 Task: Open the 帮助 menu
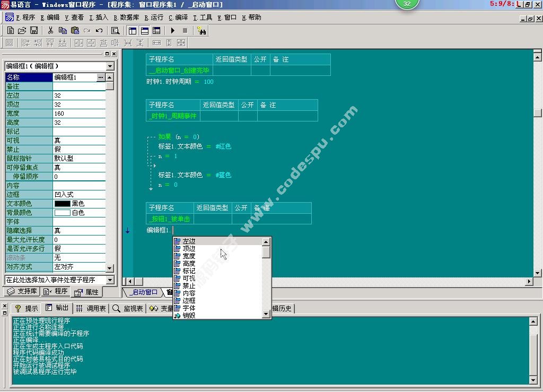251,18
